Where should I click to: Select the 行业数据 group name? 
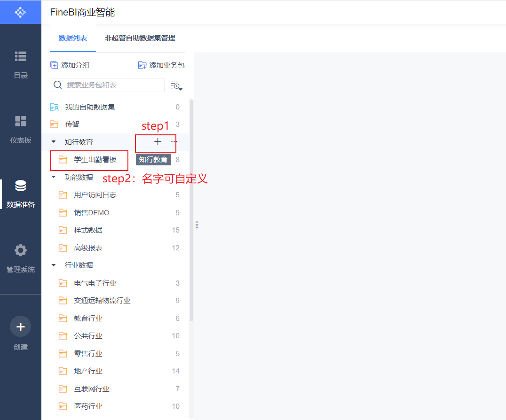(79, 265)
